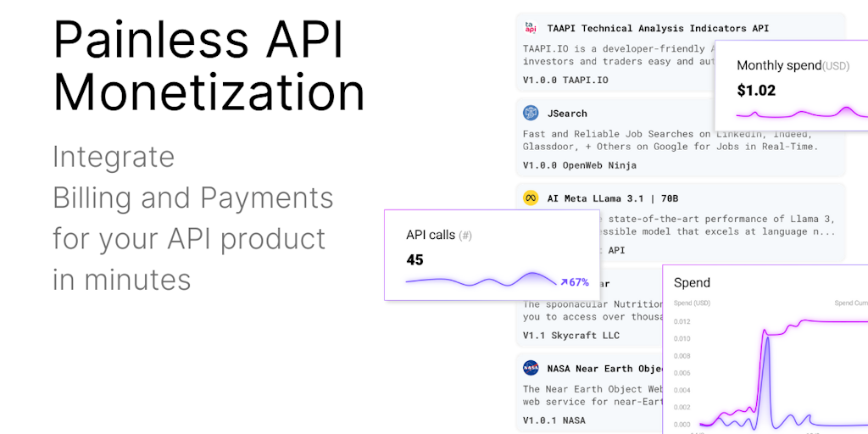Viewport: 868px width, 434px height.
Task: Click the $1.02 monthly spend value
Action: click(x=756, y=91)
